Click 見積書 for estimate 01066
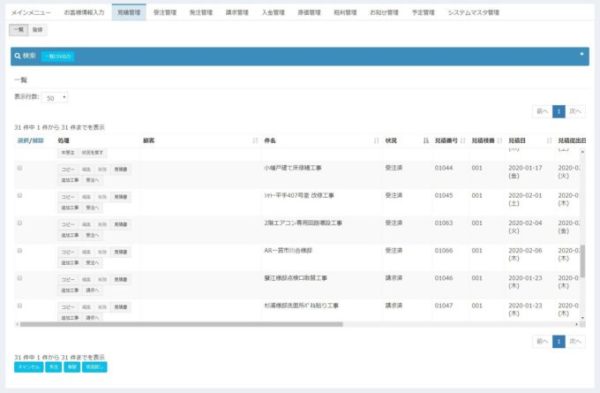600x393 pixels. coord(121,252)
